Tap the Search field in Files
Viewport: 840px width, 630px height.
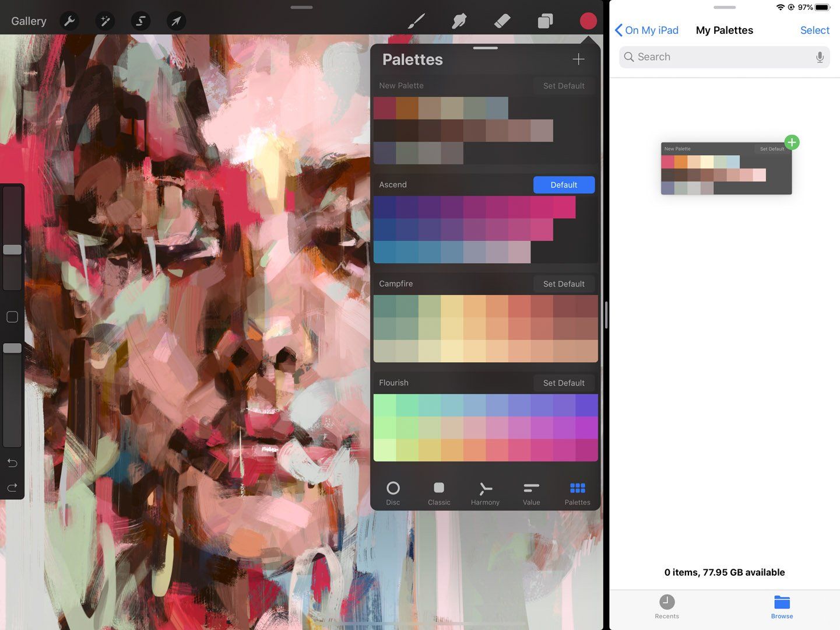coord(724,57)
